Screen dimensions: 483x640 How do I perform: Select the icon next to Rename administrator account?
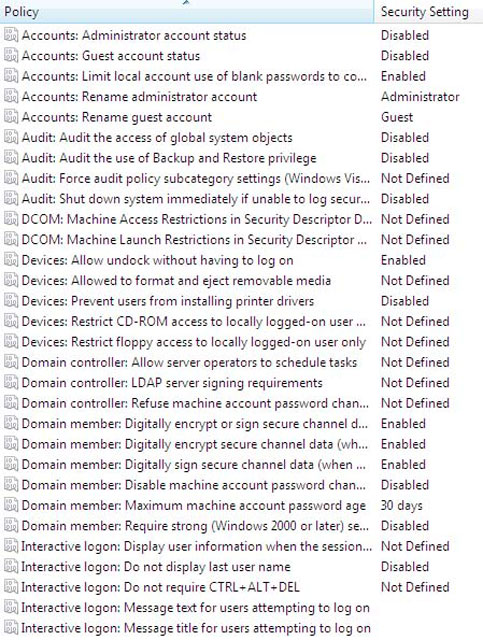click(11, 97)
